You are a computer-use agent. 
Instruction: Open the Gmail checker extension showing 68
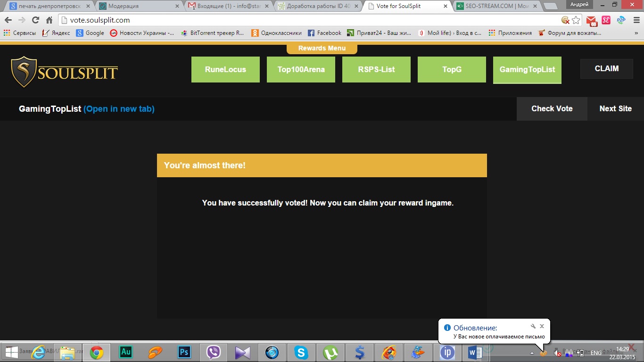pos(592,21)
